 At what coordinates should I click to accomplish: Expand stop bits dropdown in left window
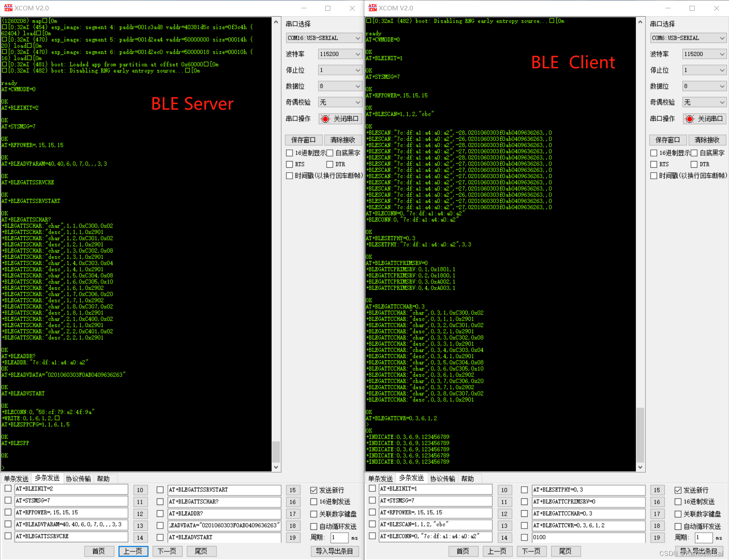point(340,70)
